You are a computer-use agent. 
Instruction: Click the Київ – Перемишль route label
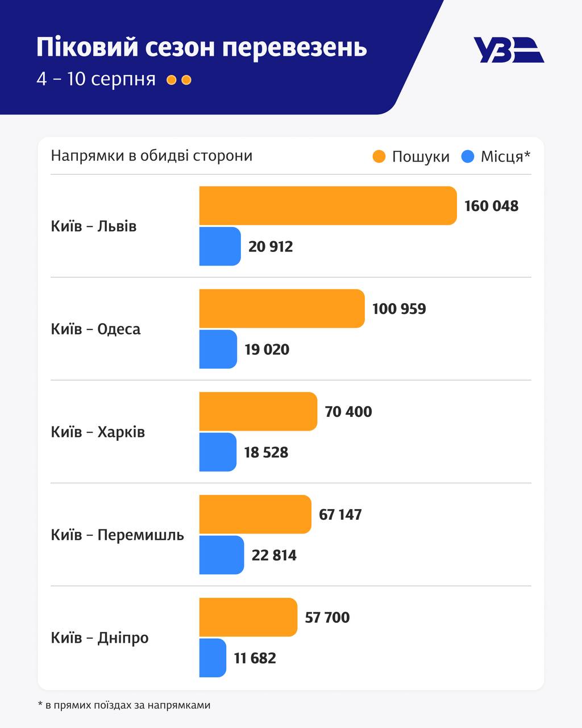tap(117, 535)
